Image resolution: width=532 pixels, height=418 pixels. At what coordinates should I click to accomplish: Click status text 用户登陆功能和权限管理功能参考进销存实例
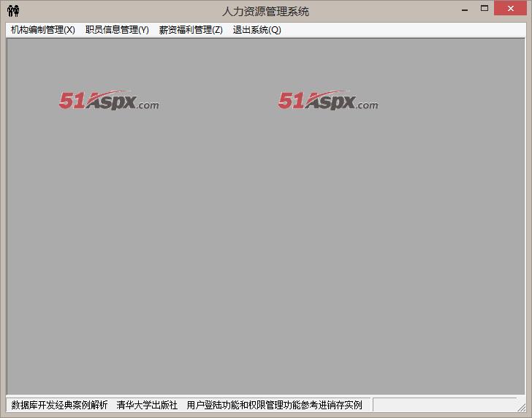(x=274, y=405)
